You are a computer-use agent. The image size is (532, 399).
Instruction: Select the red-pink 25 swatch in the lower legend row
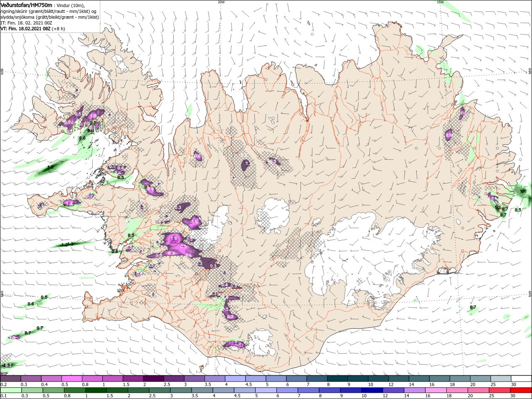[500, 390]
